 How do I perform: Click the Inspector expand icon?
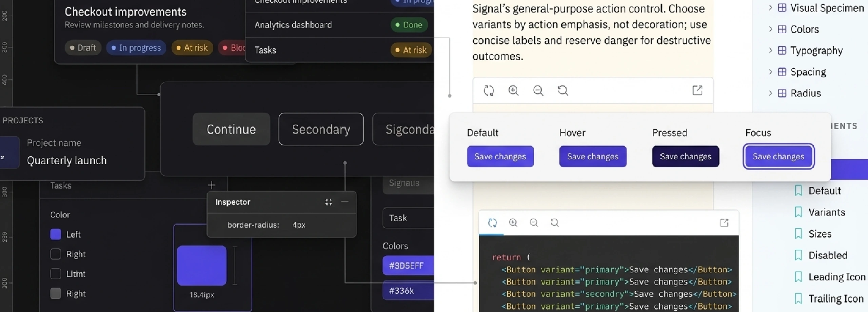(329, 202)
